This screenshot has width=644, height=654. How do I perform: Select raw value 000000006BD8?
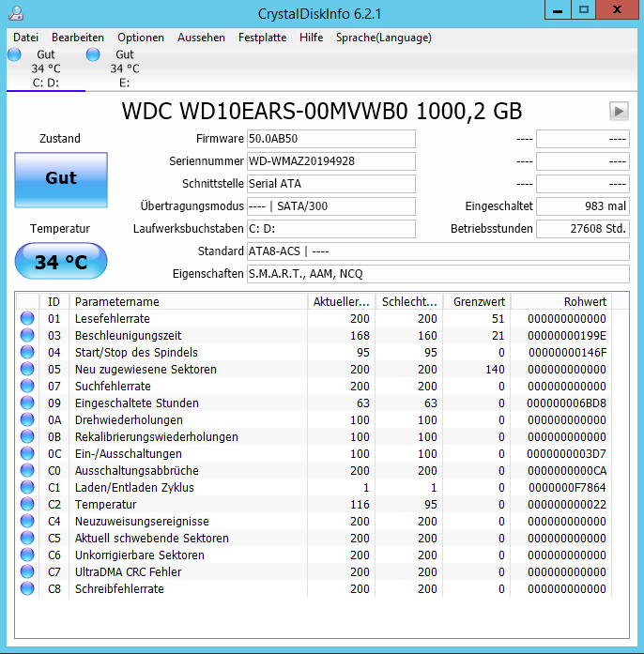click(x=566, y=403)
